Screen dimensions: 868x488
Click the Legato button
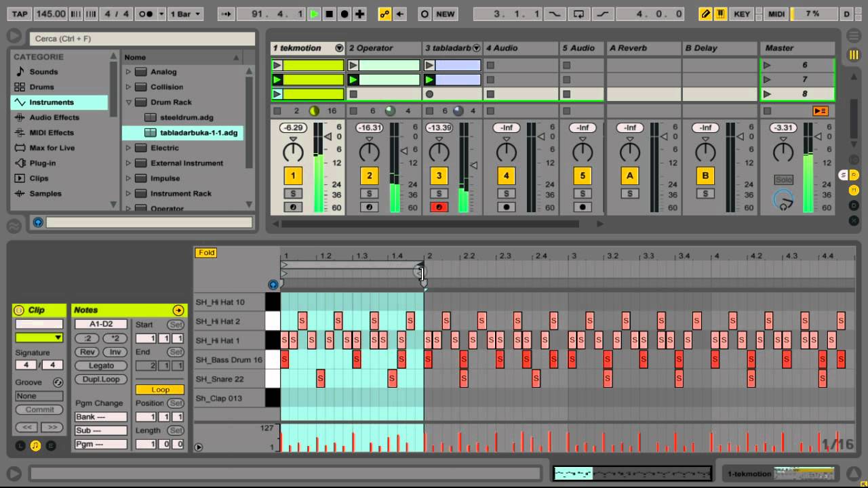click(101, 365)
